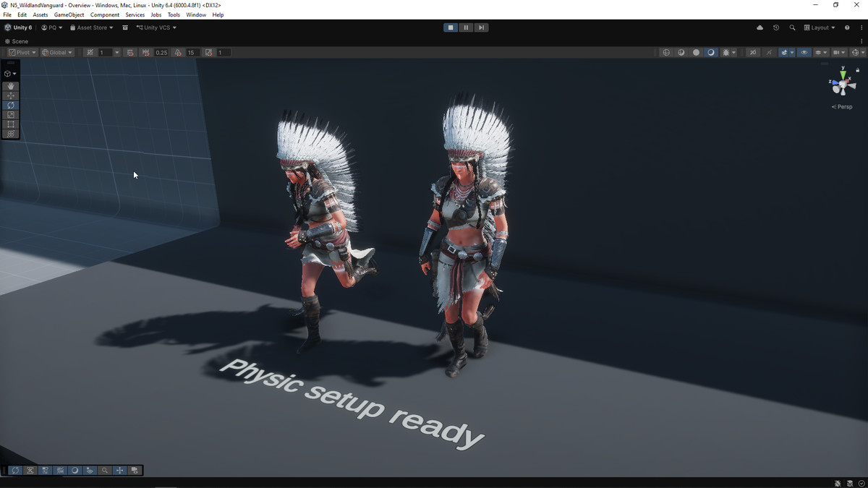Open the scene effects dropdown arrow

[792, 53]
